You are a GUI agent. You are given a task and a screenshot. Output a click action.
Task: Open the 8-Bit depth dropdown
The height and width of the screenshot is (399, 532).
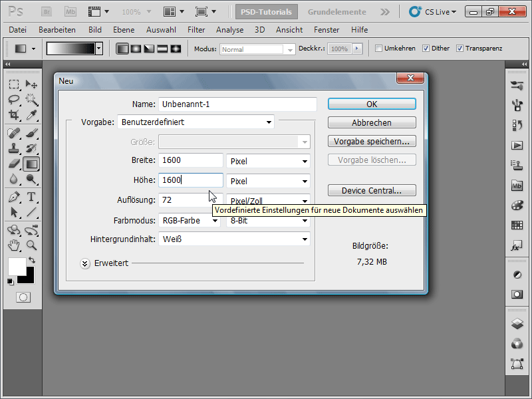pos(268,221)
